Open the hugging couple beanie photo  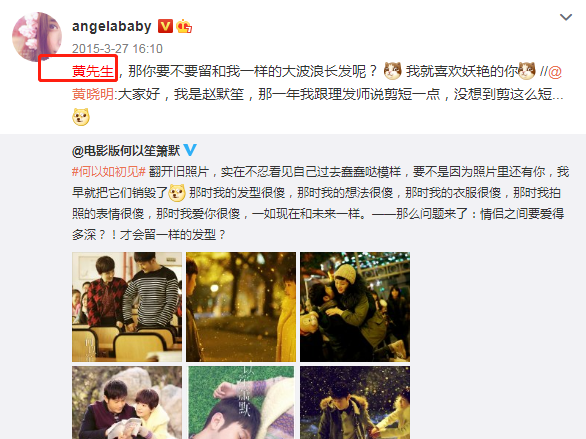[355, 307]
